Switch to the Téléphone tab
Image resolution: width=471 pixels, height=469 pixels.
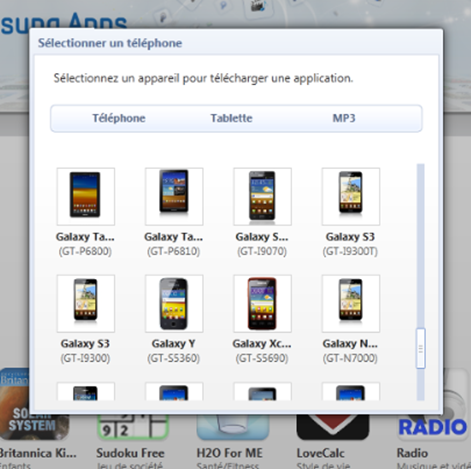119,118
